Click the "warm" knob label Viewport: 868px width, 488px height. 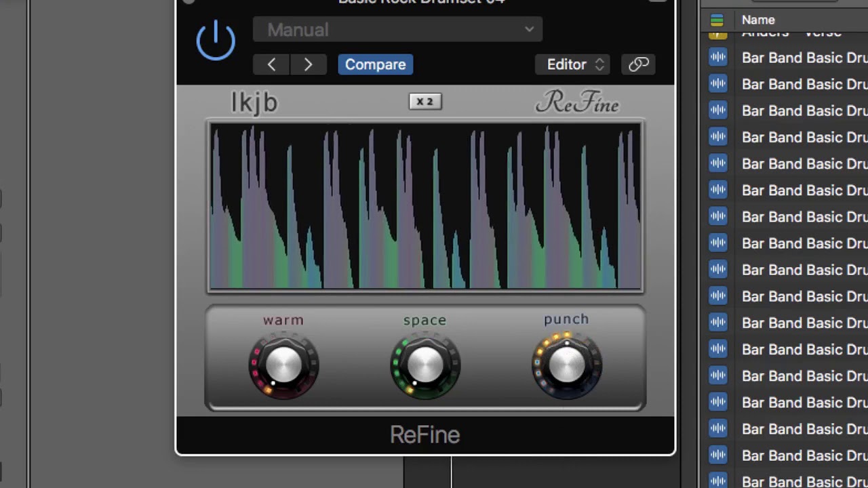pos(283,320)
